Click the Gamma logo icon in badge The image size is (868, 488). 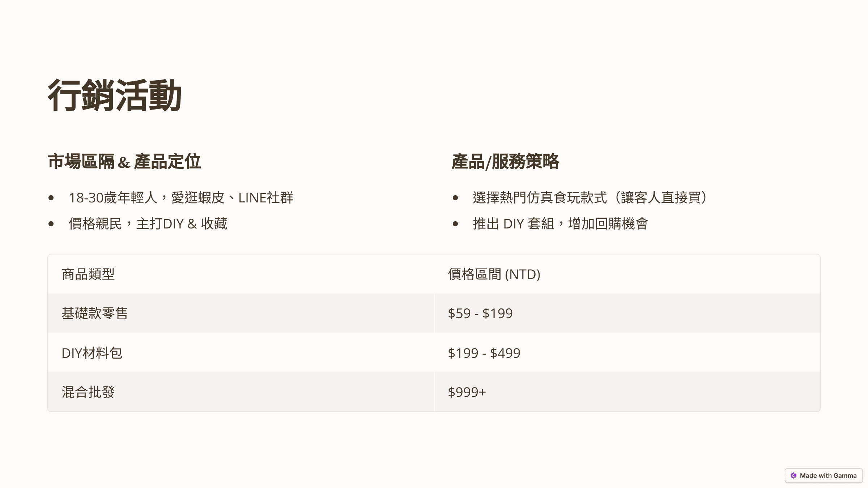(x=793, y=476)
